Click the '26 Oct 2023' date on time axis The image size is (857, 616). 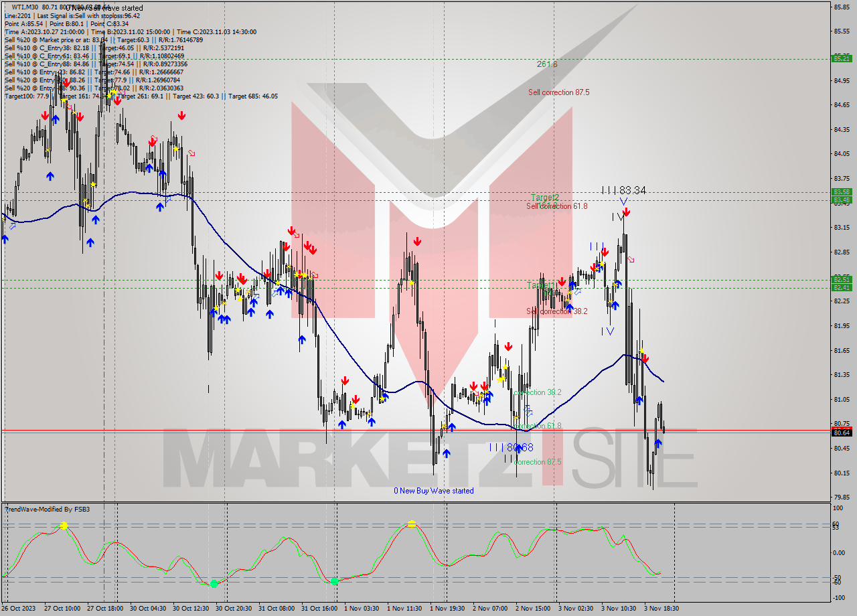(19, 609)
